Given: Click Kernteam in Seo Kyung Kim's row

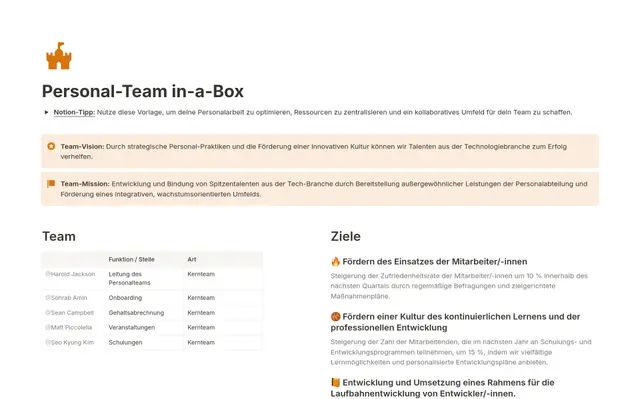Looking at the screenshot, I should pos(201,342).
